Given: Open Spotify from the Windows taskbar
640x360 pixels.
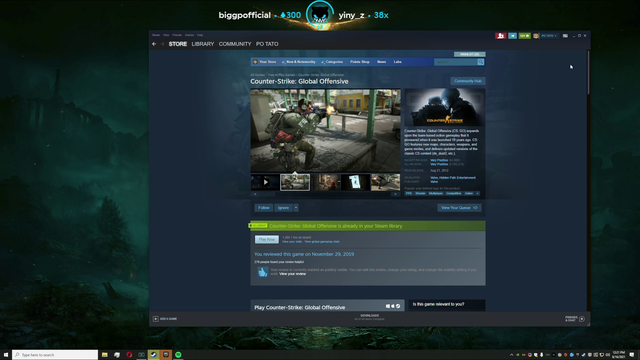Looking at the screenshot, I should [178, 355].
